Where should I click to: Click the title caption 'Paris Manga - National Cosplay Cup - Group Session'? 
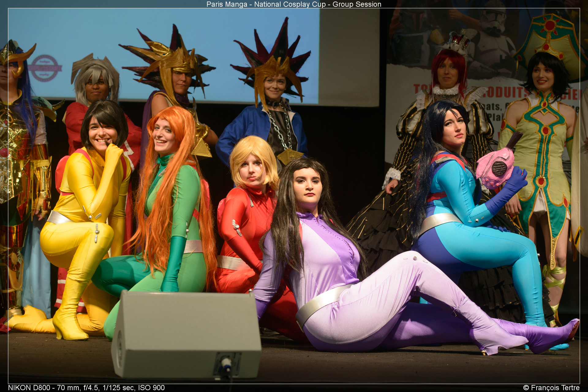294,4
